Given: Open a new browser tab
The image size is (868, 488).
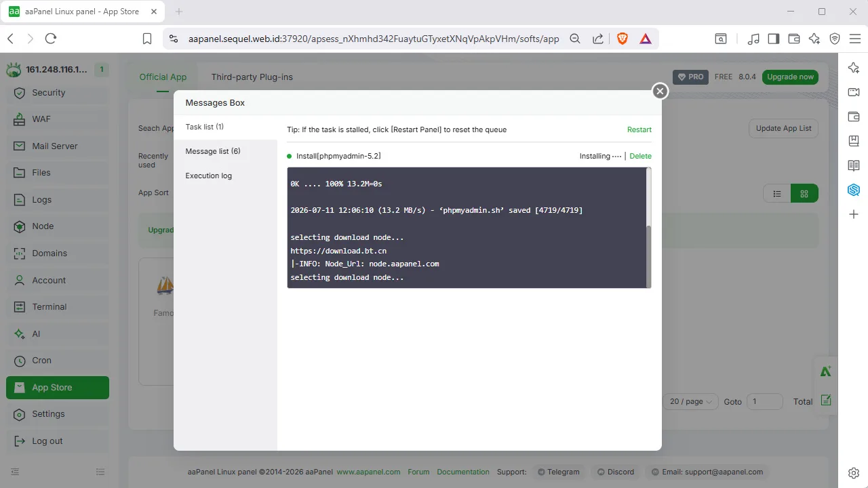Looking at the screenshot, I should coord(179,12).
